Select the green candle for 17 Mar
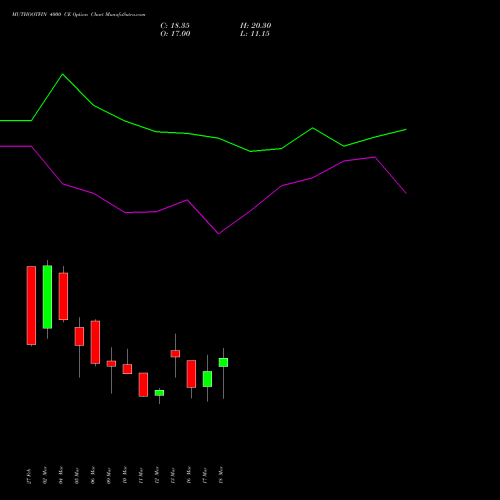This screenshot has height=500, width=500. point(207,379)
